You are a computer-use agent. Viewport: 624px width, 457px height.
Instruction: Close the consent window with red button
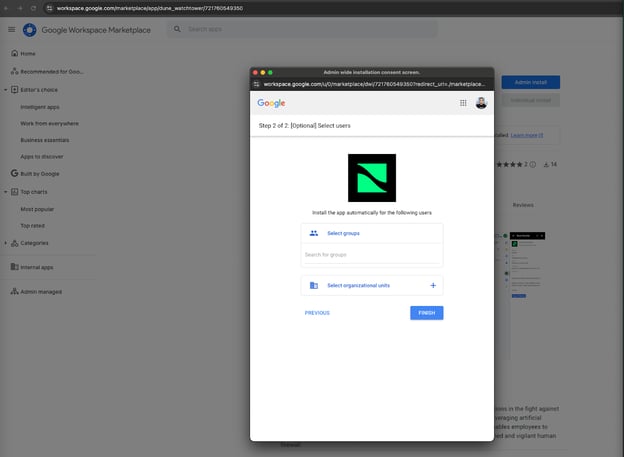255,72
